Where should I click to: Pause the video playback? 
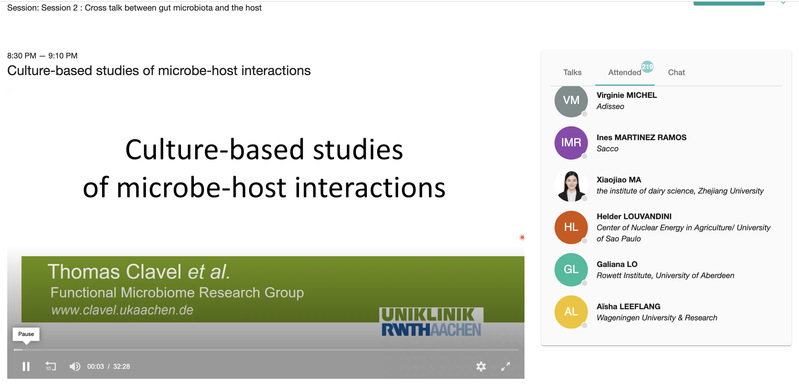click(x=26, y=366)
